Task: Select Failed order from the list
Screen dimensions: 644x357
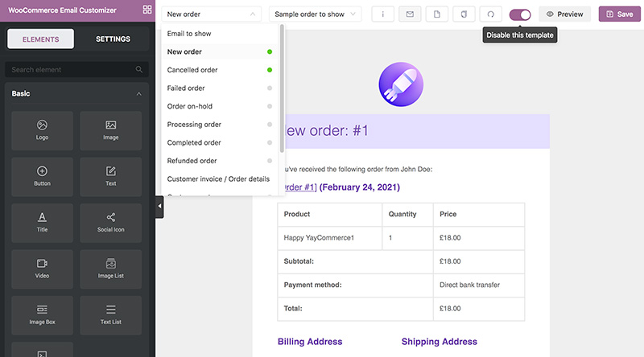Action: pyautogui.click(x=220, y=88)
